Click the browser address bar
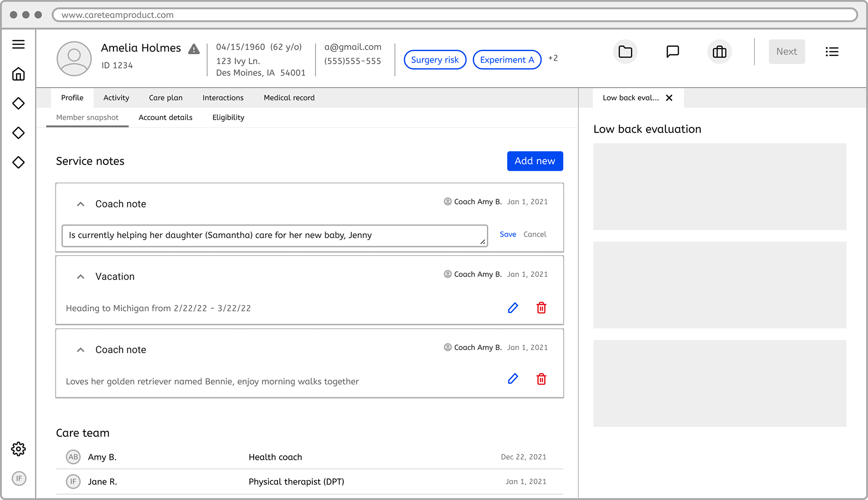The image size is (868, 500). coord(455,14)
